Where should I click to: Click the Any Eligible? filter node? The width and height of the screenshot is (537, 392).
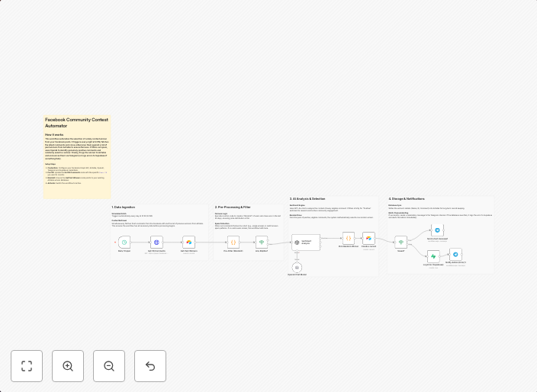pos(262,242)
